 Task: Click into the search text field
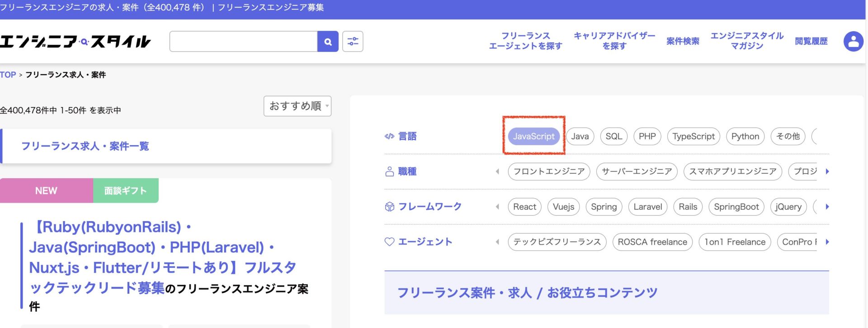tap(243, 42)
